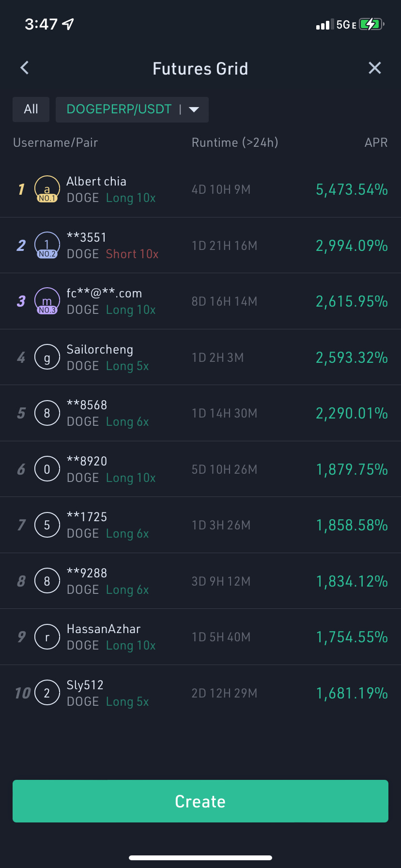This screenshot has height=868, width=401.
Task: Tap Albert chia's NO.1 avatar icon
Action: coord(47,189)
